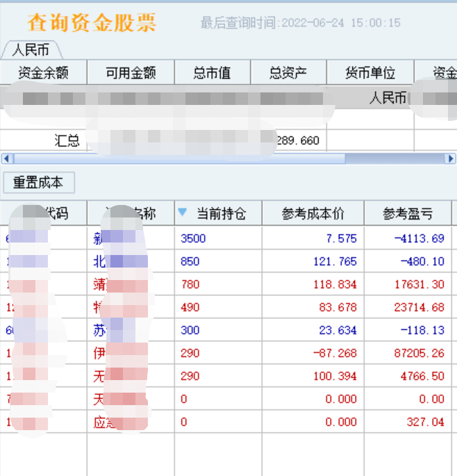
Task: Click the 资金余额 column header
Action: (x=43, y=72)
